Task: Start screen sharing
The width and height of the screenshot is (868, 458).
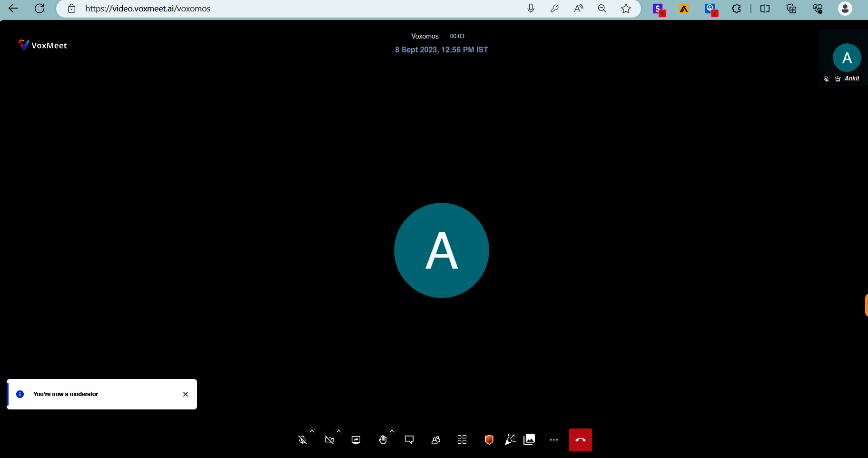Action: pos(355,439)
